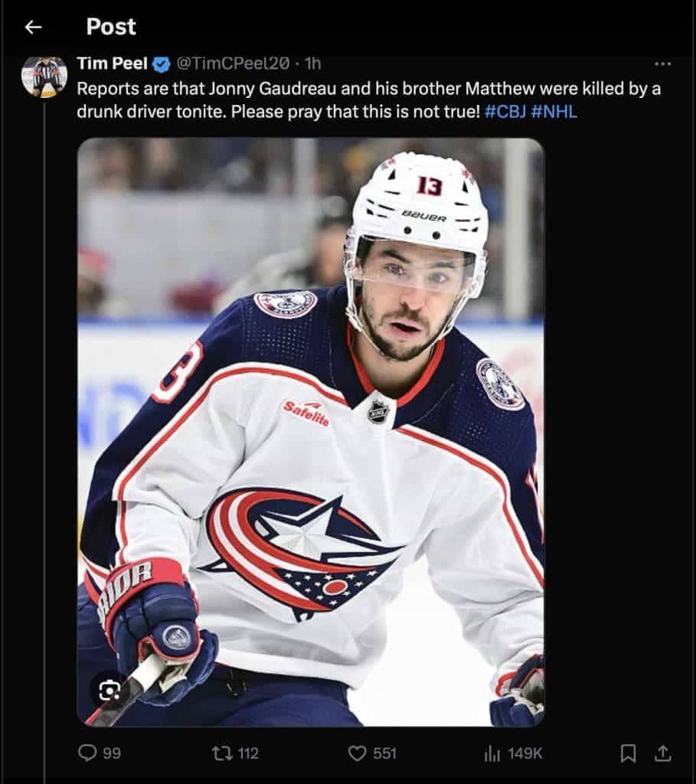Open the three-dot more options menu
This screenshot has height=784, width=696.
(662, 64)
